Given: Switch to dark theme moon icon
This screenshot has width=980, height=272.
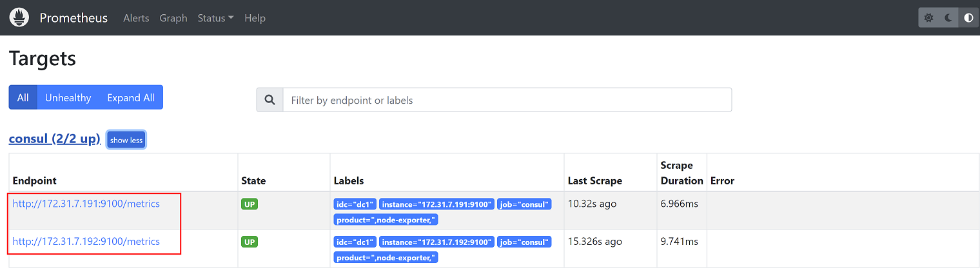Looking at the screenshot, I should point(948,18).
